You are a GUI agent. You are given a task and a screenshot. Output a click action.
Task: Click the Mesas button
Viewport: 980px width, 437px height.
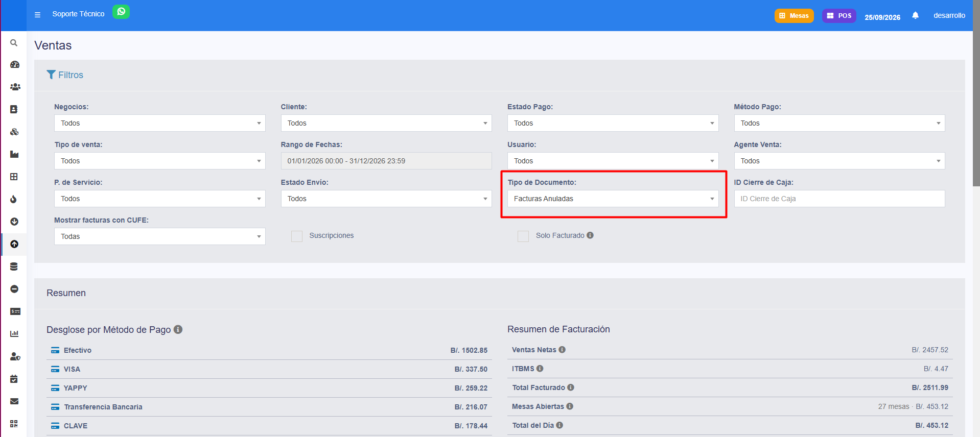pyautogui.click(x=794, y=16)
